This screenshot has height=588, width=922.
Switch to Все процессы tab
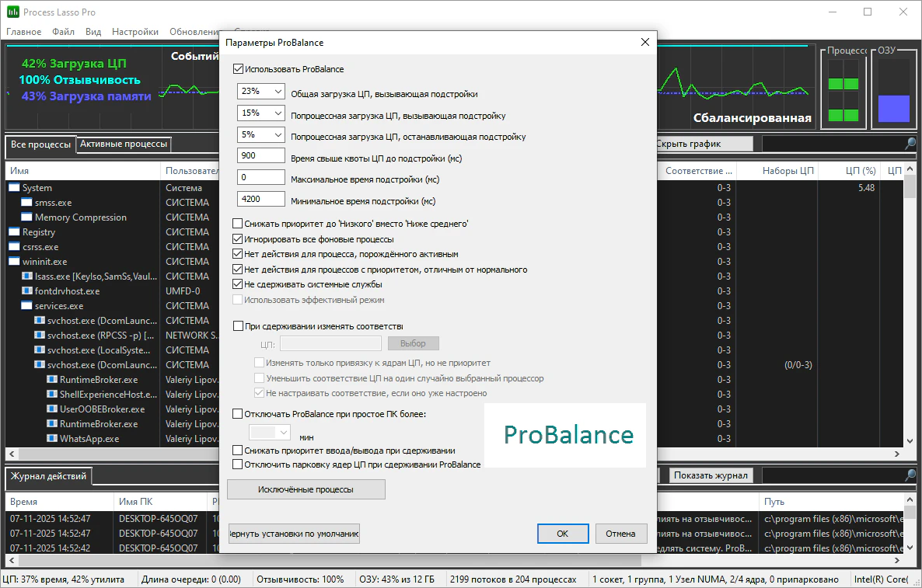click(x=40, y=144)
